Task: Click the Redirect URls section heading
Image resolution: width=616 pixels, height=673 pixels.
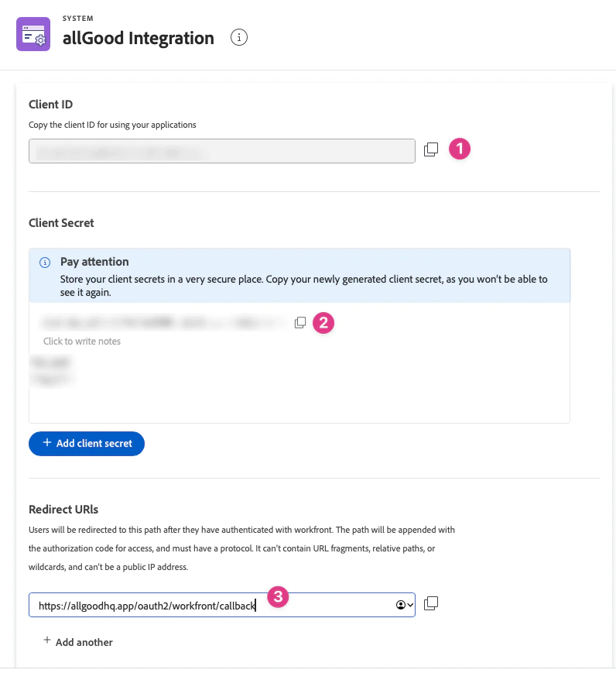Action: tap(63, 509)
